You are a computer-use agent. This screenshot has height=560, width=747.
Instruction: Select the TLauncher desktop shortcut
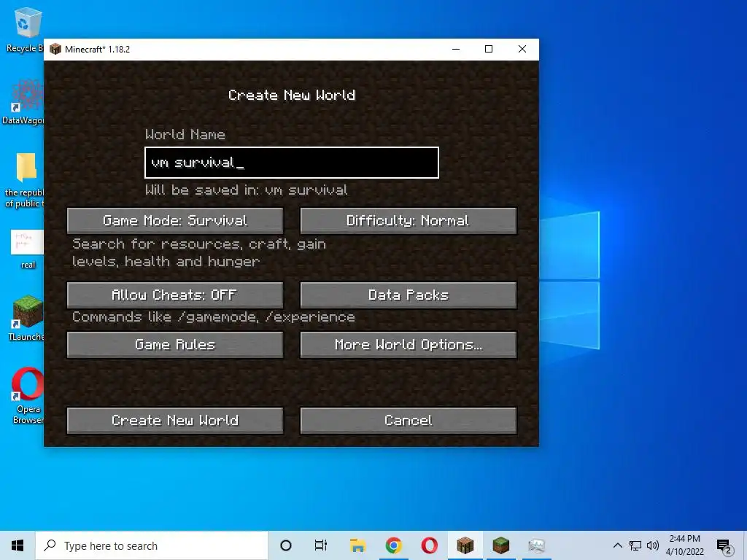coord(27,318)
